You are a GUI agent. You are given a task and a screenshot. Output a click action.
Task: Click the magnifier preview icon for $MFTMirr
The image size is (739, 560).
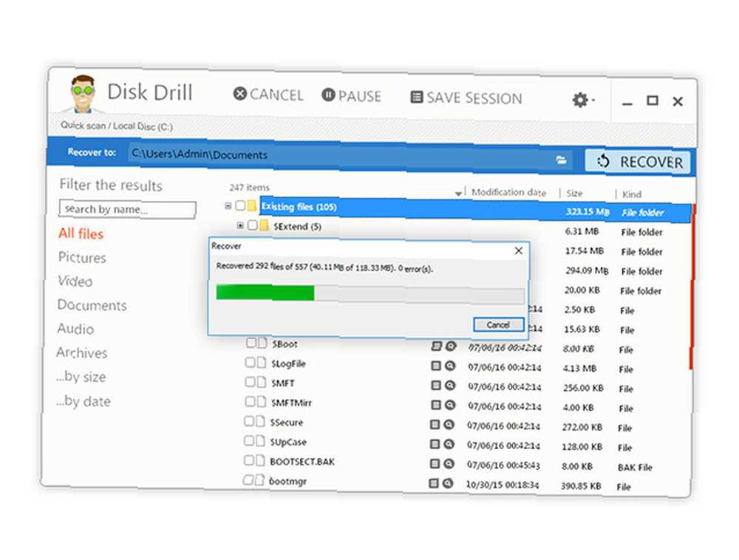click(x=450, y=405)
